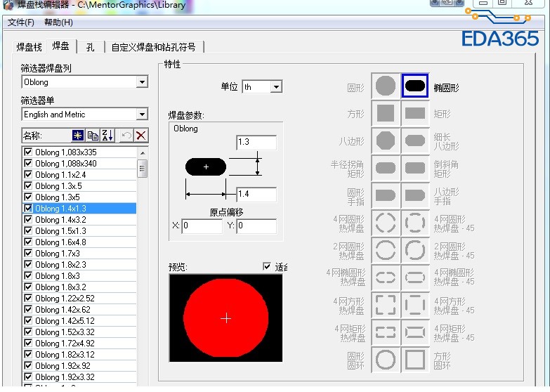Copy the selected pad entry
Viewport: 550px width, 392px height.
(93, 136)
